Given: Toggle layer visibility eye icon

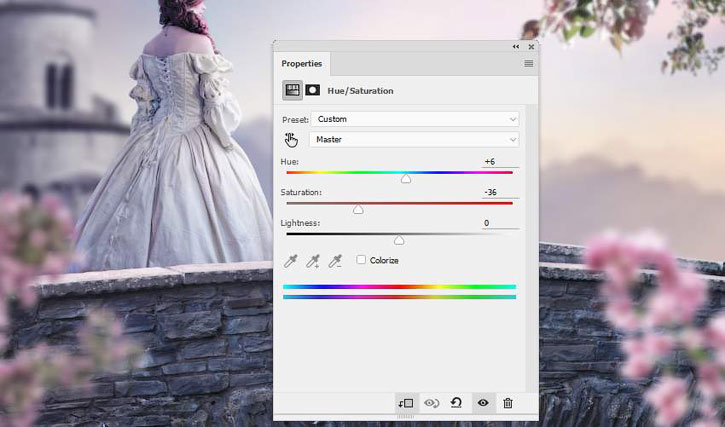Looking at the screenshot, I should pos(483,403).
